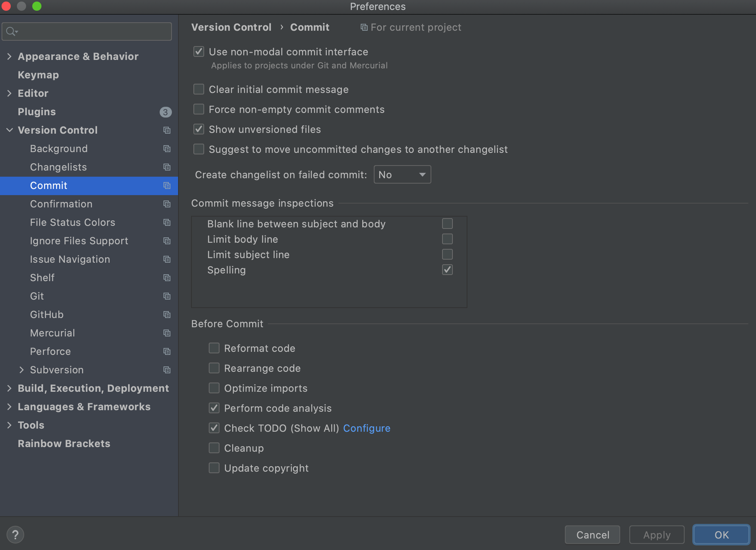Click the OK button
The height and width of the screenshot is (550, 756).
[721, 535]
